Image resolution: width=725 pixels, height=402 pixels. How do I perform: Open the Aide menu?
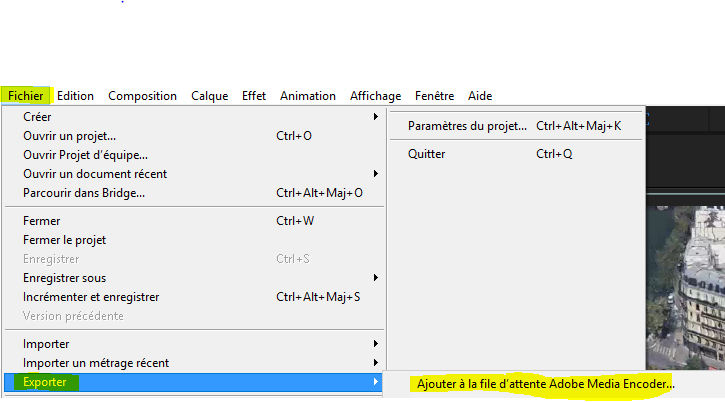[x=480, y=96]
